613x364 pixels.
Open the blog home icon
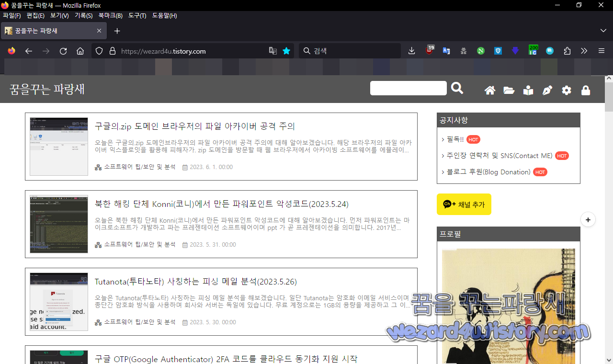coord(489,90)
